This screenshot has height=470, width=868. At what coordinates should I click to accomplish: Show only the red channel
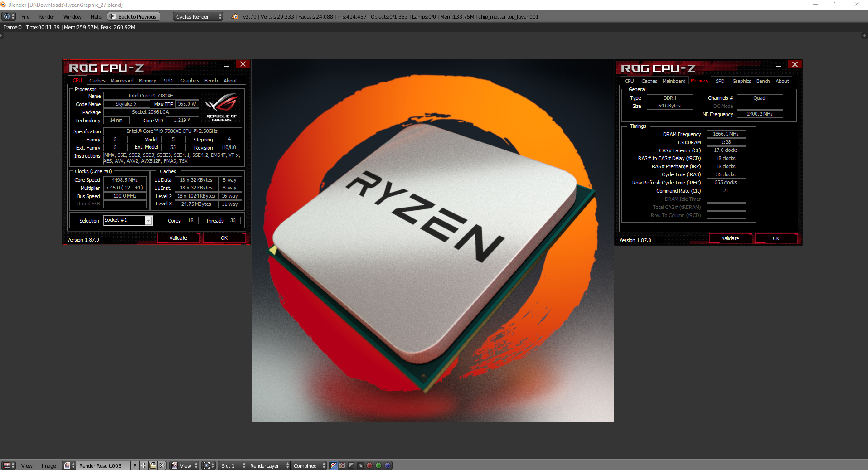tap(369, 465)
